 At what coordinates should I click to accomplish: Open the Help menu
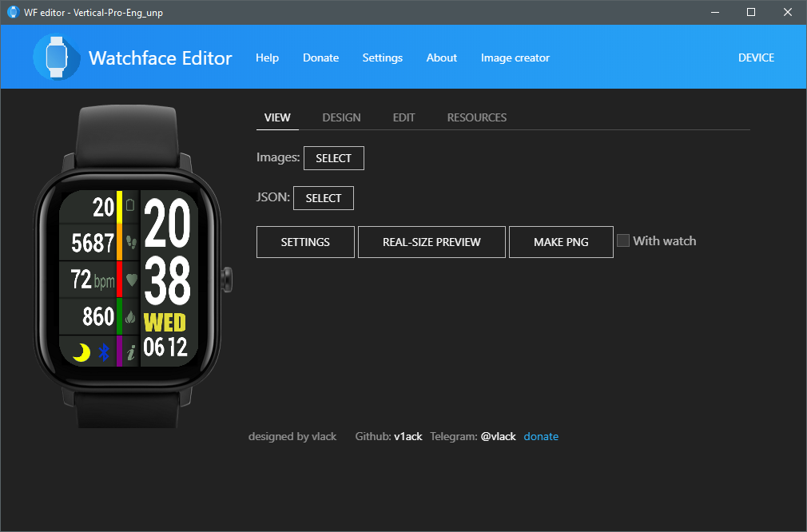pyautogui.click(x=267, y=58)
